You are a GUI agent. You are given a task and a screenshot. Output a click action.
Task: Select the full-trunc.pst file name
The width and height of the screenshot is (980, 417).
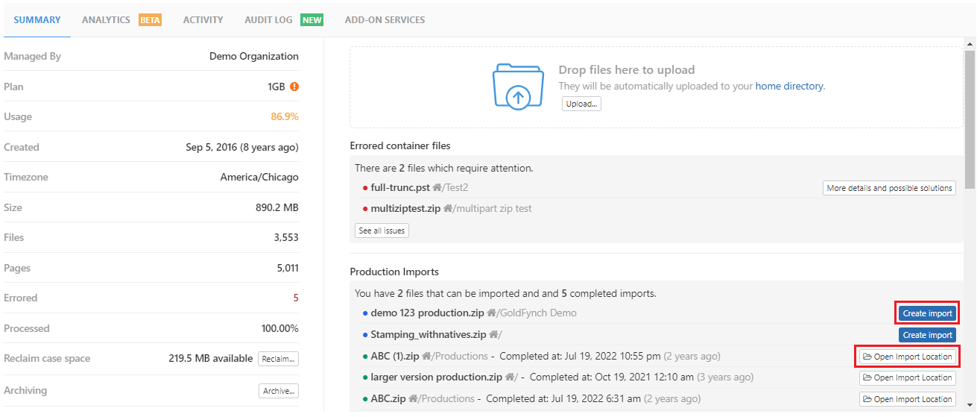(400, 188)
